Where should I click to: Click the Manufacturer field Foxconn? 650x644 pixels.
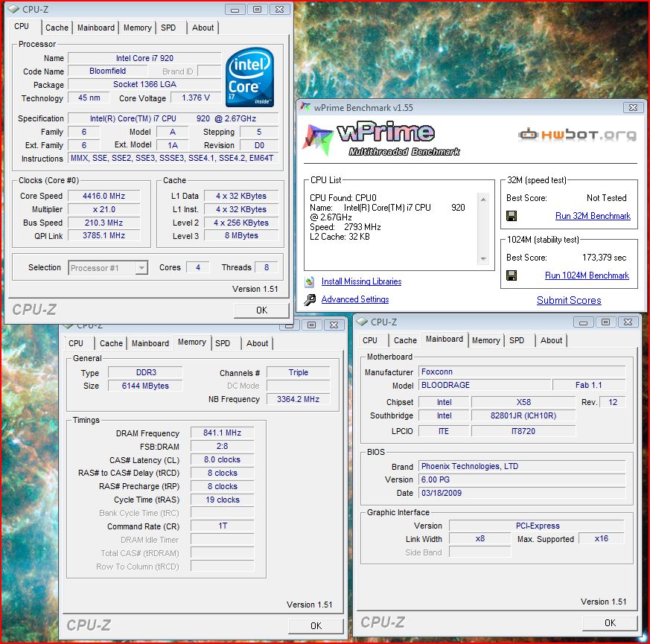click(x=522, y=372)
